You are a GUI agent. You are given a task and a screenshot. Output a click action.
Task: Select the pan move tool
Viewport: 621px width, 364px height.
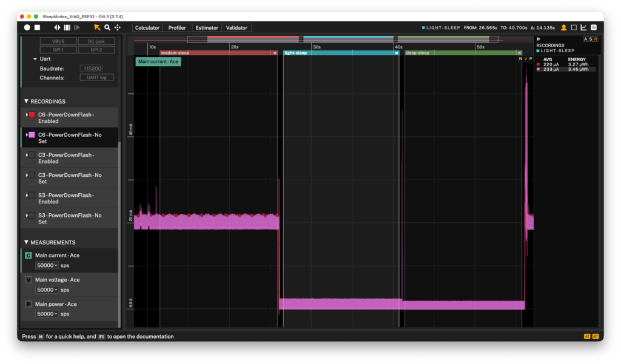click(118, 27)
